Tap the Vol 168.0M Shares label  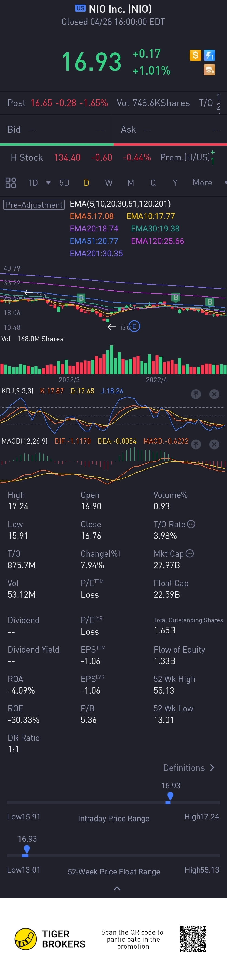[x=32, y=339]
